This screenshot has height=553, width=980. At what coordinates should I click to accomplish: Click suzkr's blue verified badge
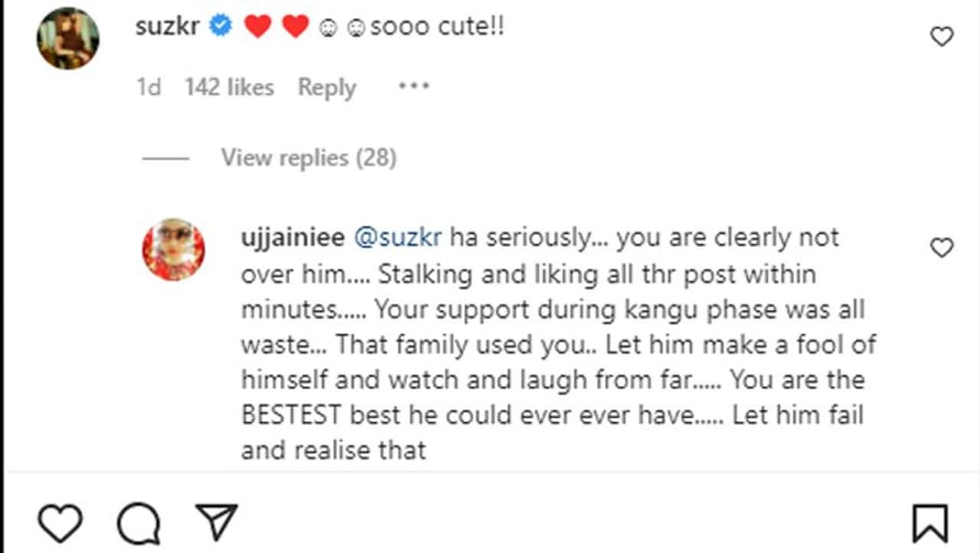[x=221, y=27]
